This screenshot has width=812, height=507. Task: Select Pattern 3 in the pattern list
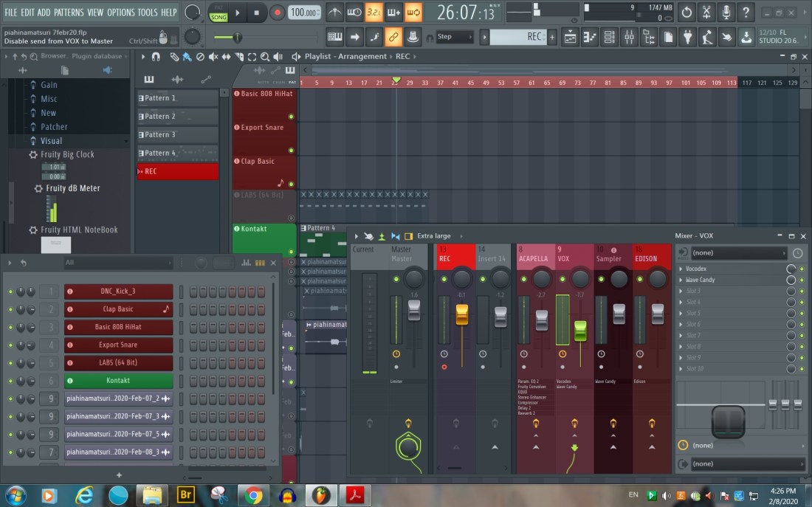tap(177, 135)
